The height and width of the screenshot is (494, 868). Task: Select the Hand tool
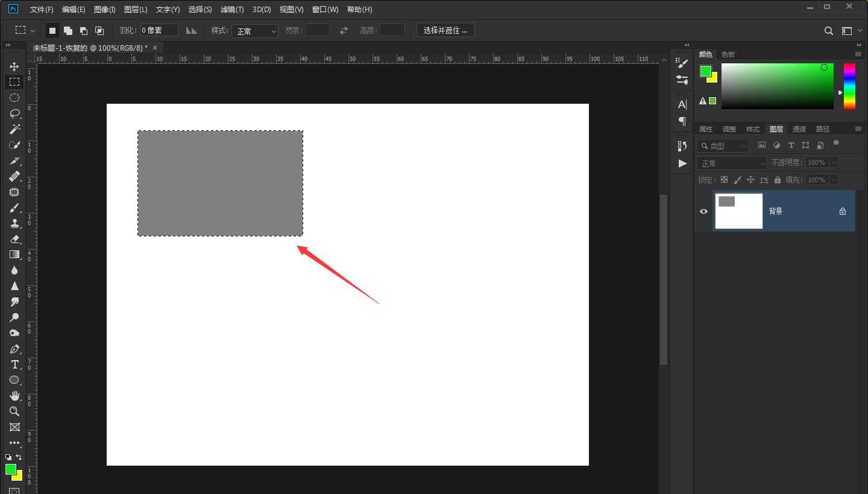click(14, 396)
